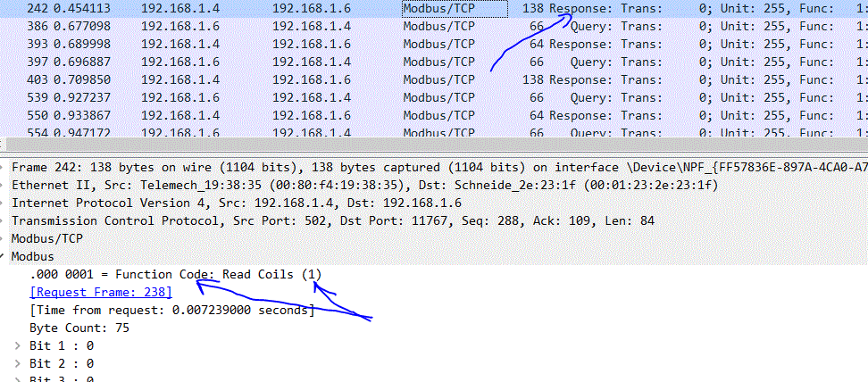Click Query info text in packet 539
Image resolution: width=868 pixels, height=382 pixels.
(591, 97)
